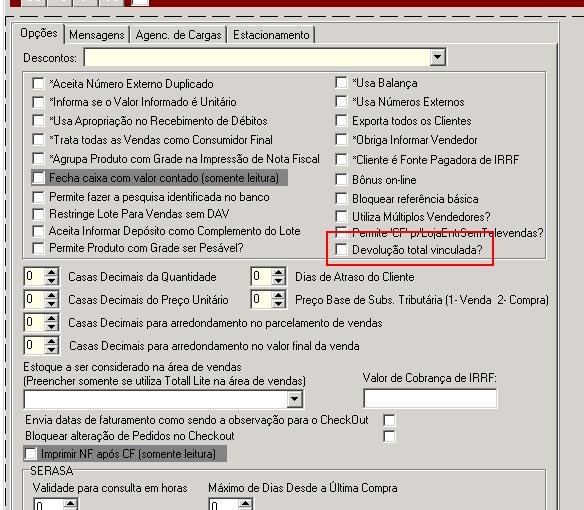584x510 pixels.
Task: Check Exporta todos os Clientes
Action: (341, 121)
